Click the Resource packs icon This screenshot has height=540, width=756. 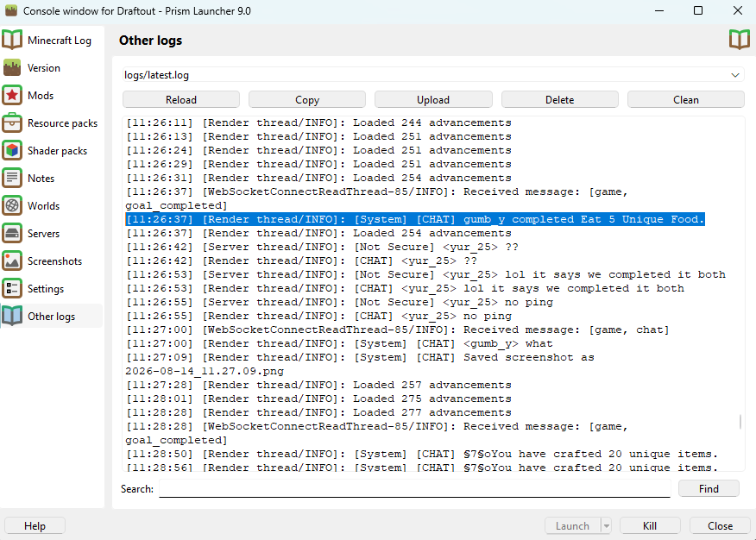point(12,122)
